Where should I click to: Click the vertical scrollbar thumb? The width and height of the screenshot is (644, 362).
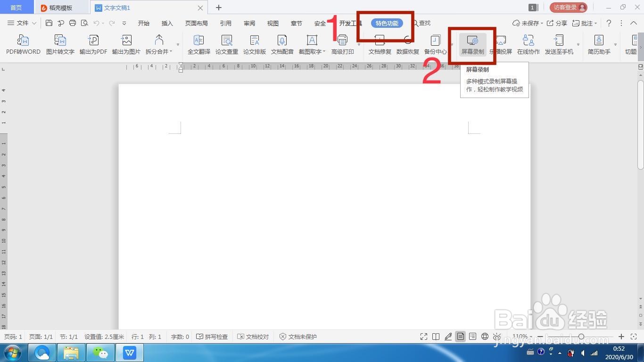tap(641, 125)
